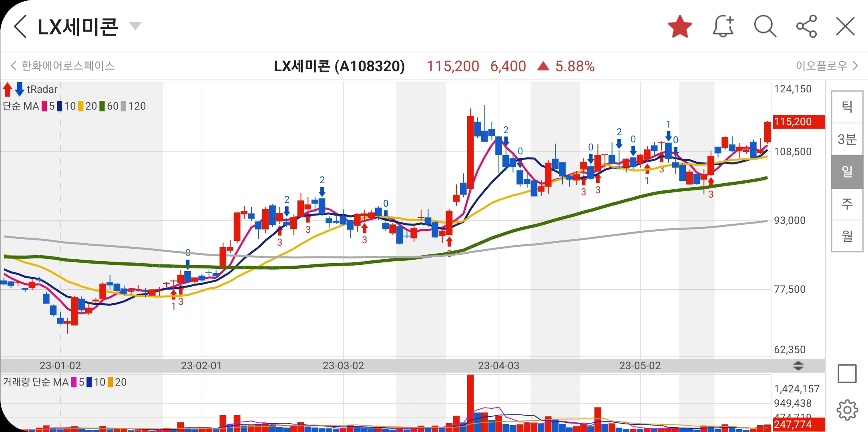Go to previous stock 한화에어로스페이스
The width and height of the screenshot is (868, 432).
coord(62,66)
